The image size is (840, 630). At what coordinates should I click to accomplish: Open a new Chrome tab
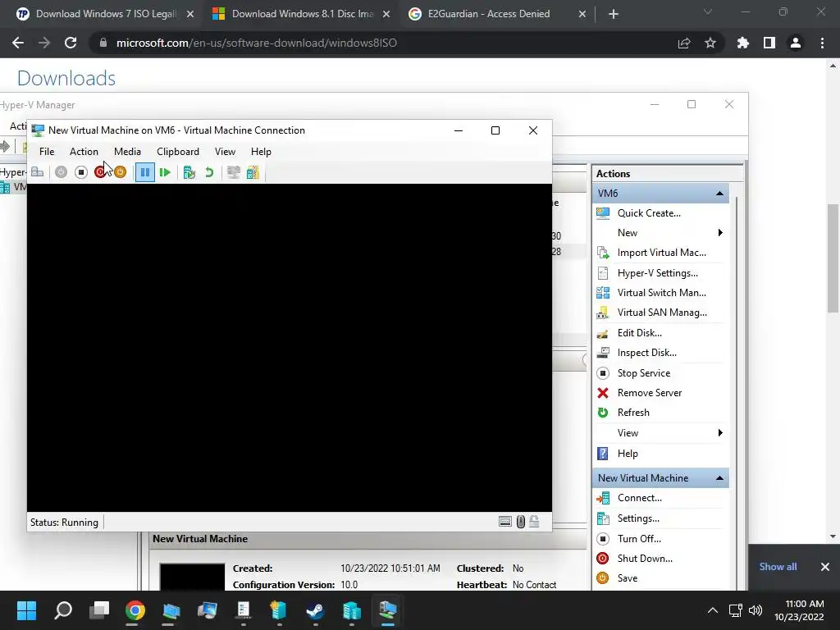614,15
